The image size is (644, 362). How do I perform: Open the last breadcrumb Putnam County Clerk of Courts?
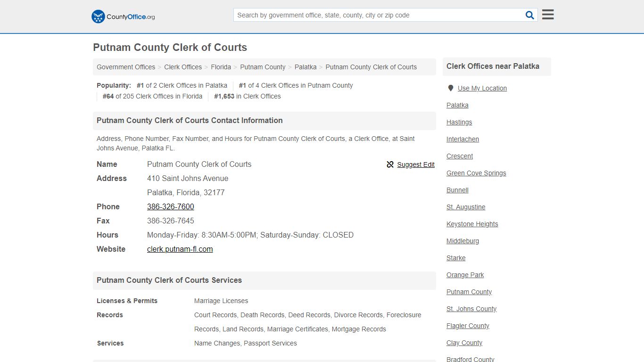371,67
